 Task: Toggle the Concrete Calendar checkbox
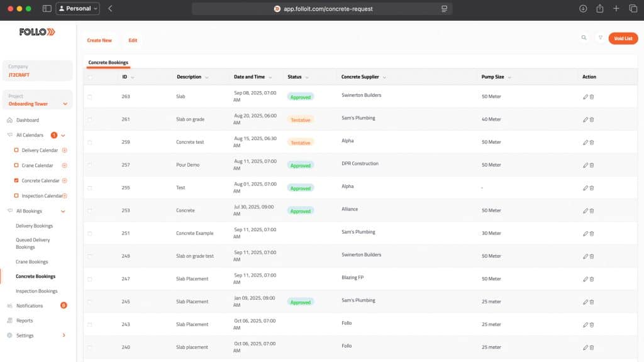(16, 180)
